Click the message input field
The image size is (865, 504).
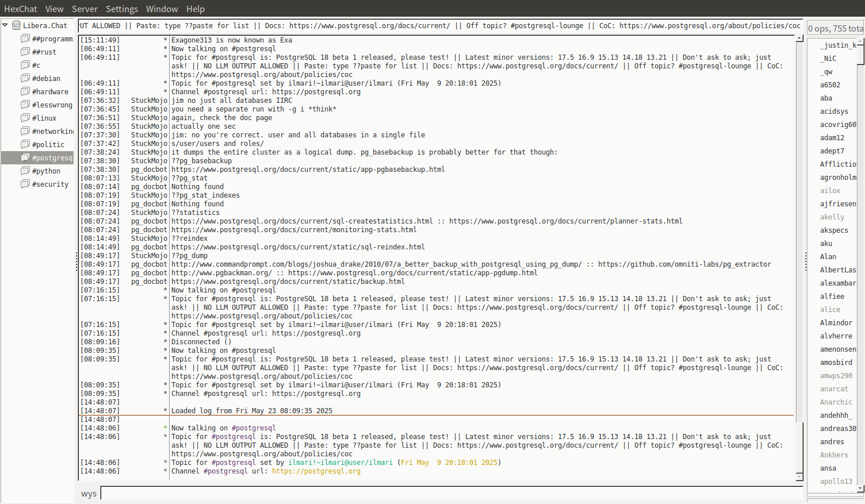(x=451, y=493)
